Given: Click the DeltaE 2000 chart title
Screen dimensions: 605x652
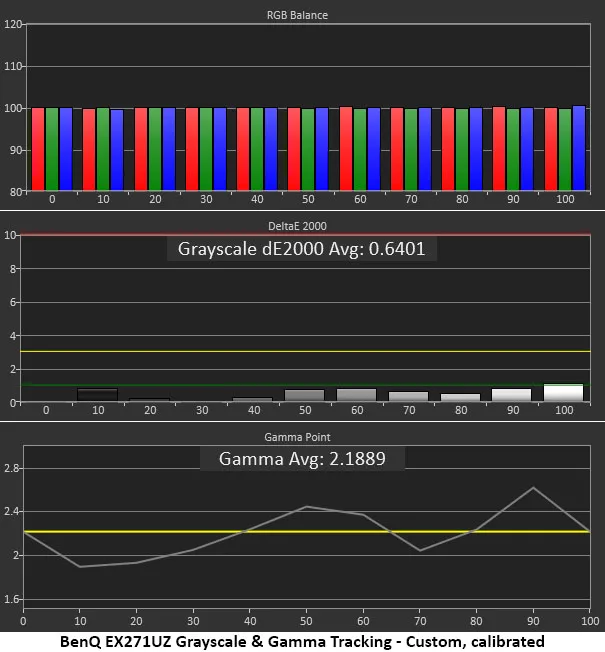Looking at the screenshot, I should (x=302, y=227).
